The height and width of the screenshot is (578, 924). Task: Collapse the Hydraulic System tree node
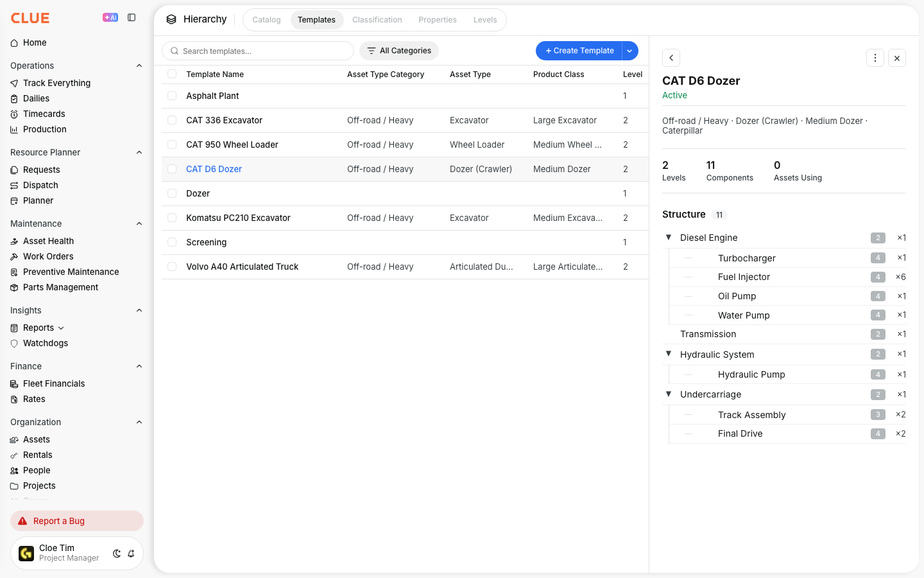(669, 354)
